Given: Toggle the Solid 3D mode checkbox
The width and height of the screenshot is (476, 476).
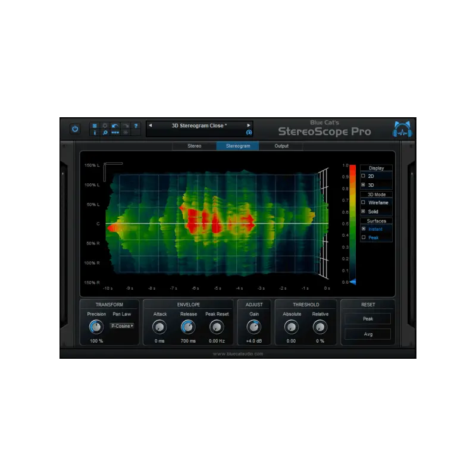Looking at the screenshot, I should tap(364, 211).
